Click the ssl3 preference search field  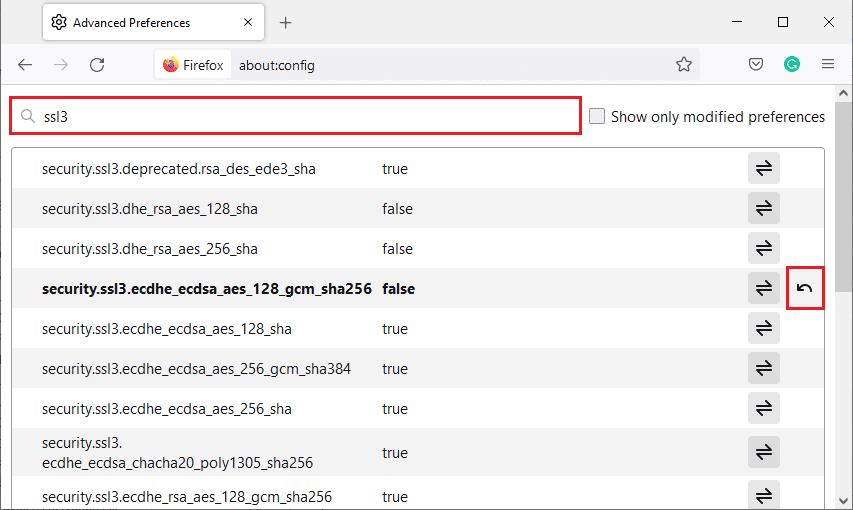(x=296, y=116)
